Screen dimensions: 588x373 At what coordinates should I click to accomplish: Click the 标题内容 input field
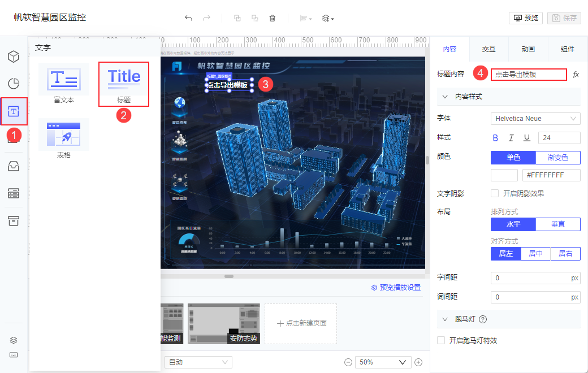point(529,75)
